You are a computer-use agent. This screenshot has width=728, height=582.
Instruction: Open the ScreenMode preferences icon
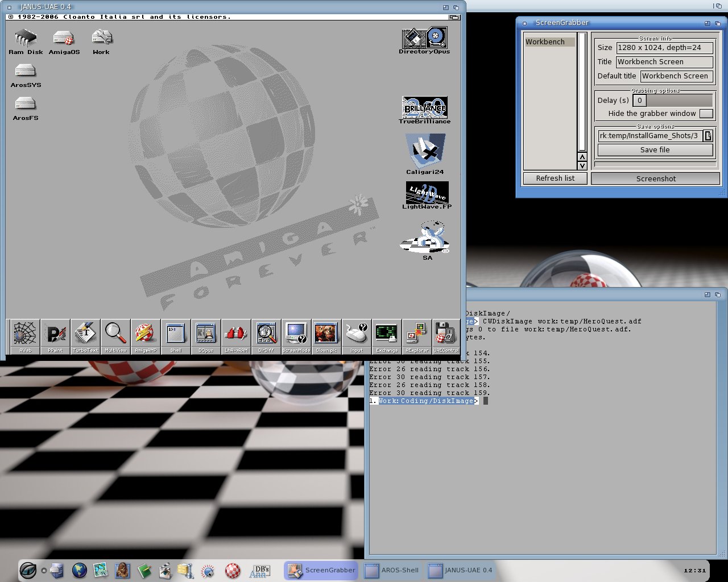(x=296, y=334)
